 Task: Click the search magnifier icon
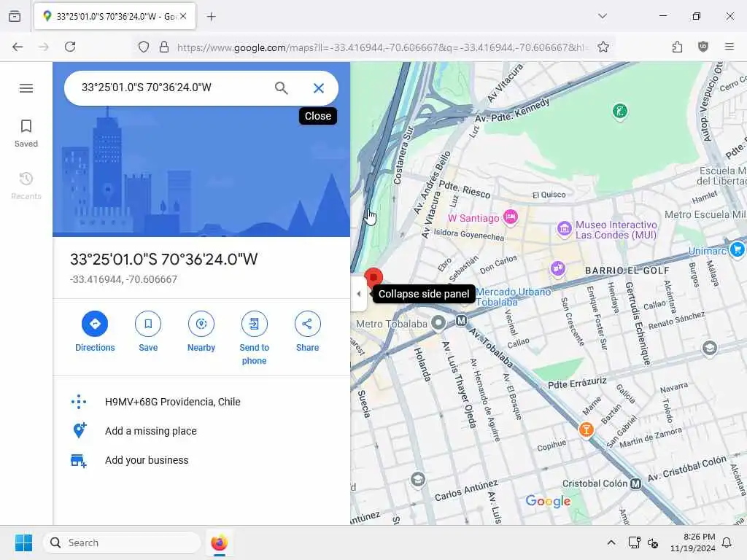[281, 87]
